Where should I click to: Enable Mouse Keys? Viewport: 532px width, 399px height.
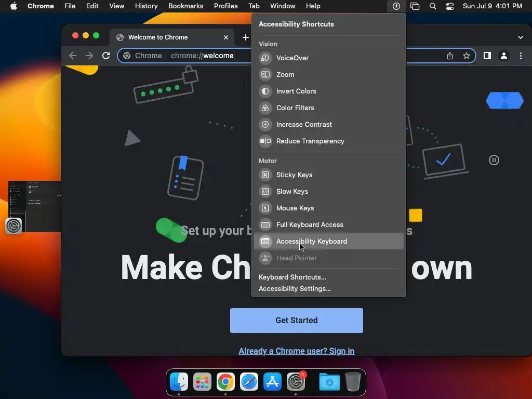coord(328,208)
